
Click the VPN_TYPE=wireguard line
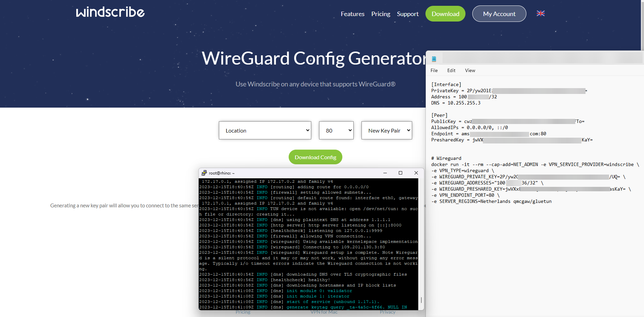tap(463, 170)
